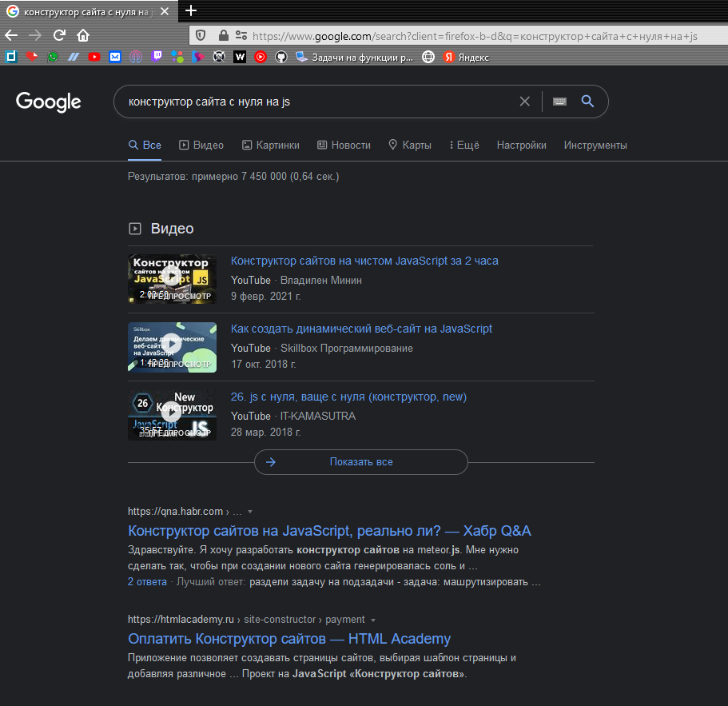The height and width of the screenshot is (706, 728).
Task: Expand the arrow next to qna.habr.com URL
Action: [x=250, y=512]
